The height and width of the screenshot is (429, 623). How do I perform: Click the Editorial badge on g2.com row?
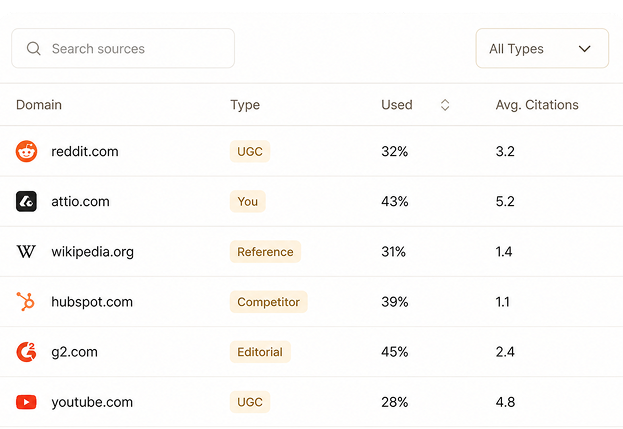(x=260, y=352)
